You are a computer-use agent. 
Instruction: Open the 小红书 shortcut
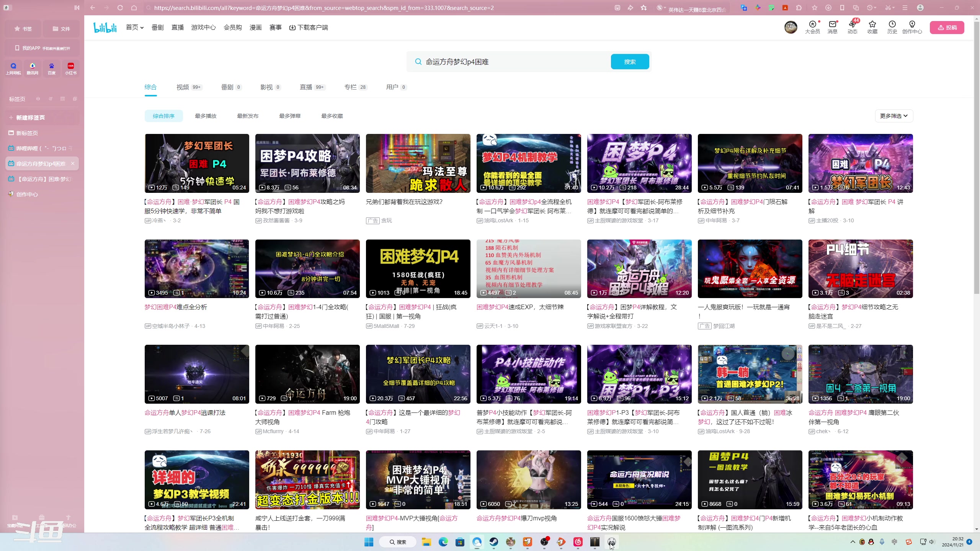[71, 68]
